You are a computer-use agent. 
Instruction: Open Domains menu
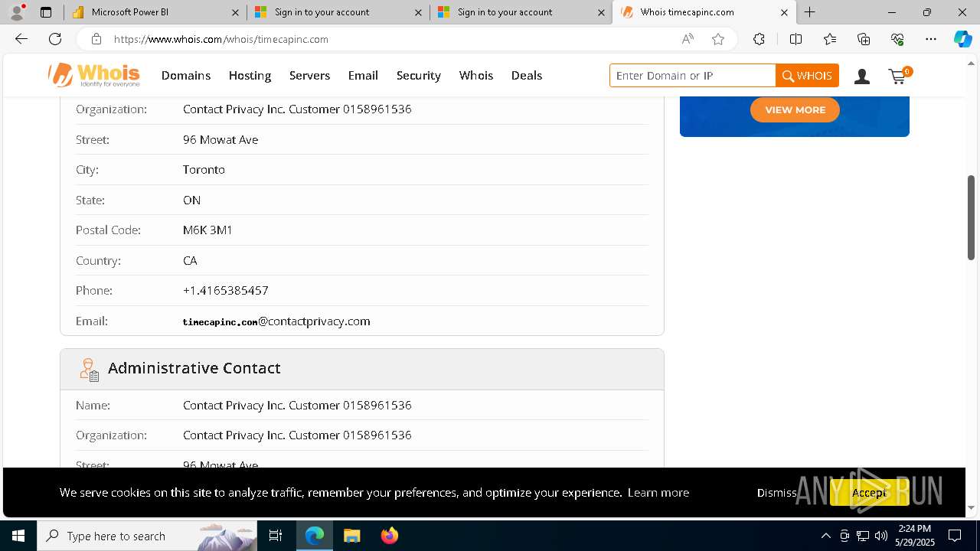tap(186, 75)
